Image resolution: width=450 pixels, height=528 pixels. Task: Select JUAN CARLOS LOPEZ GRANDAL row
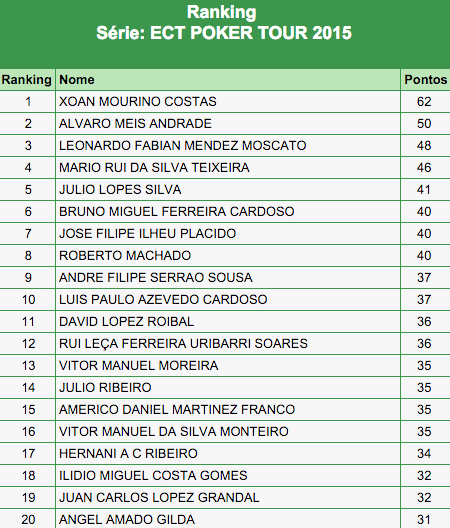pyautogui.click(x=225, y=497)
